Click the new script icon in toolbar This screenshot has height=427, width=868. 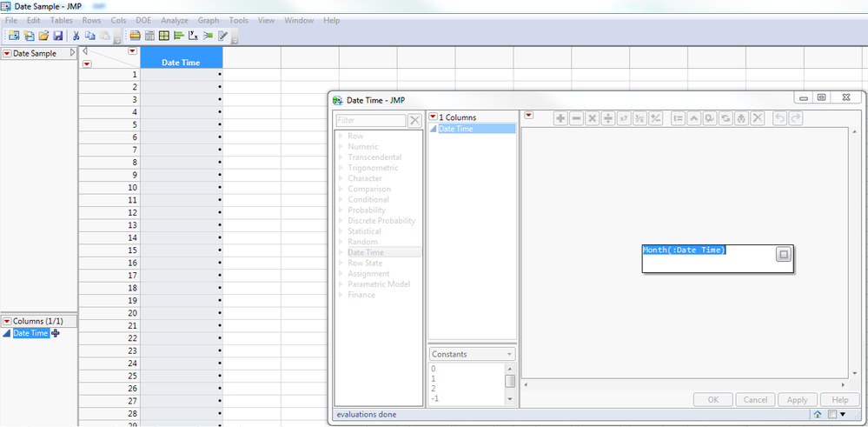(29, 36)
